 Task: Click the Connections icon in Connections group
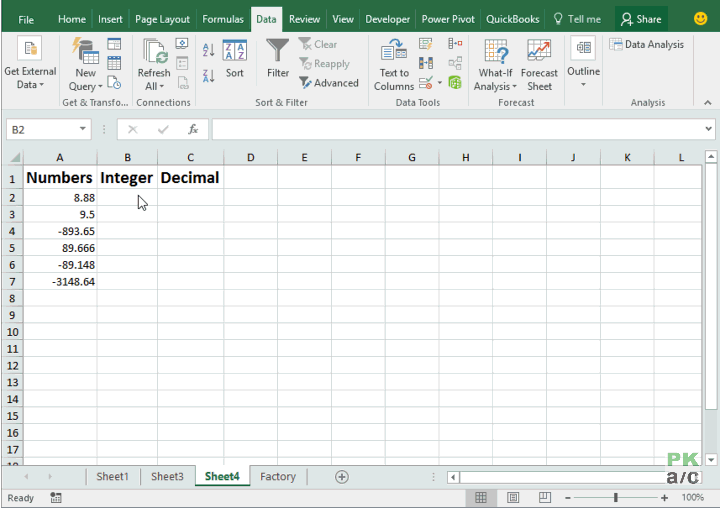pyautogui.click(x=182, y=44)
